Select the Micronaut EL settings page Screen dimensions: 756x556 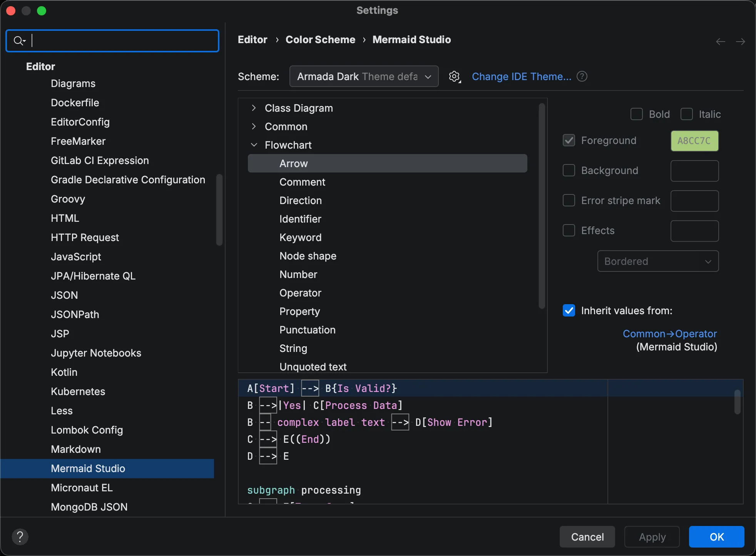pyautogui.click(x=82, y=487)
